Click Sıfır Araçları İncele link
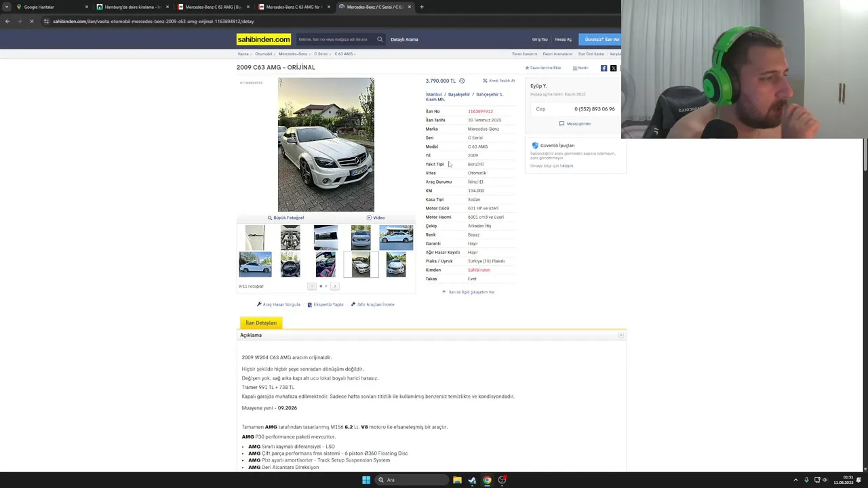Screen dimensions: 868x488 pos(372,304)
